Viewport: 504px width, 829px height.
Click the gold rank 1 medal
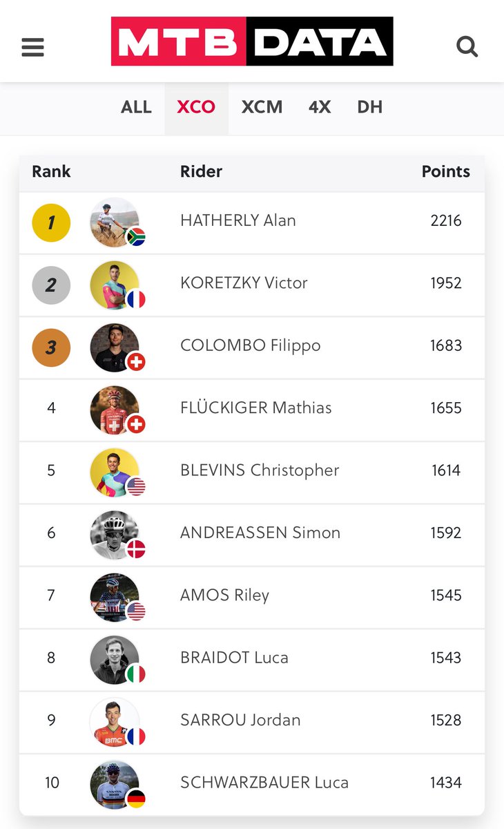click(51, 222)
